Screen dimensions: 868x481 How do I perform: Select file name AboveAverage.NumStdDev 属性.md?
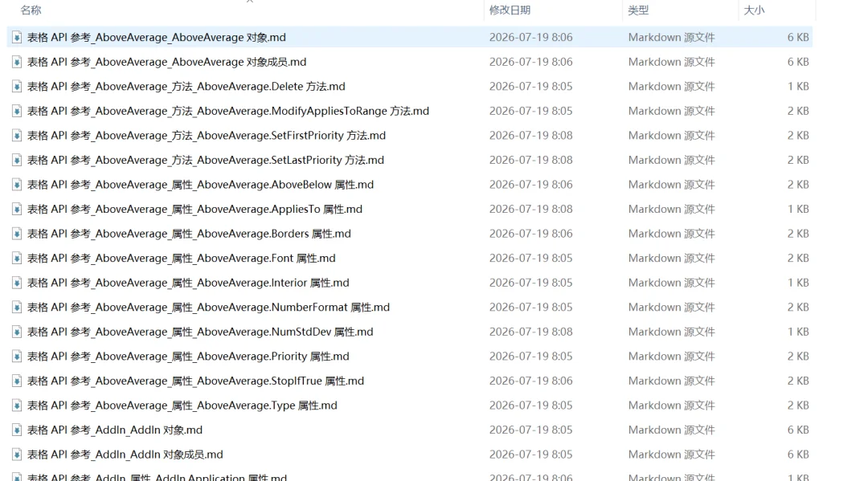(x=200, y=332)
